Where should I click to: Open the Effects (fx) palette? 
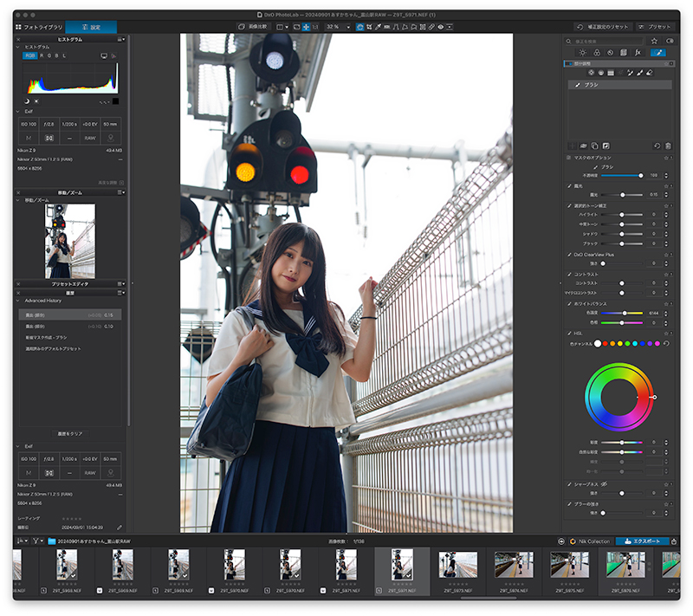638,52
